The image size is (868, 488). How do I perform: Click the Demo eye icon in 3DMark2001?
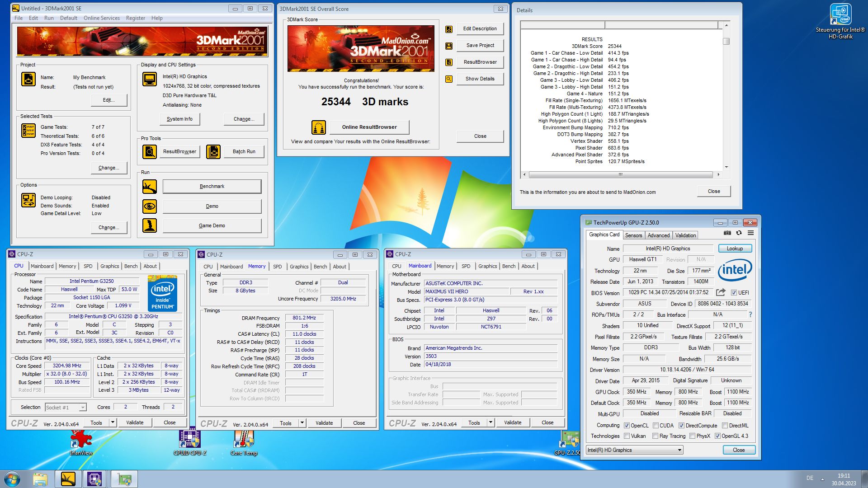(150, 206)
